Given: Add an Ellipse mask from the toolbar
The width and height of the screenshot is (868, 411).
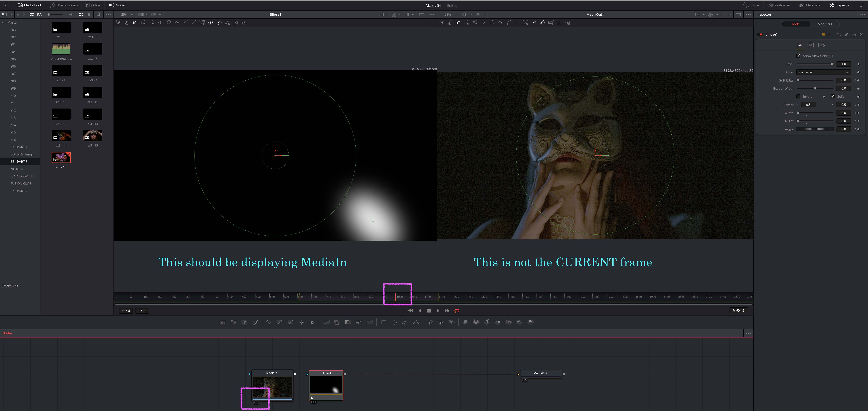Looking at the screenshot, I should (x=394, y=322).
